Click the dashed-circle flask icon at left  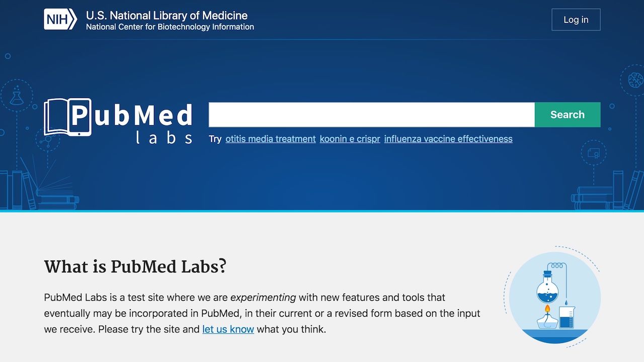click(x=17, y=96)
